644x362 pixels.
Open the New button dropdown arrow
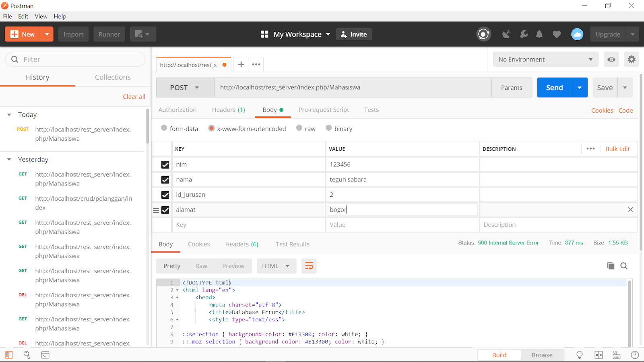click(47, 34)
